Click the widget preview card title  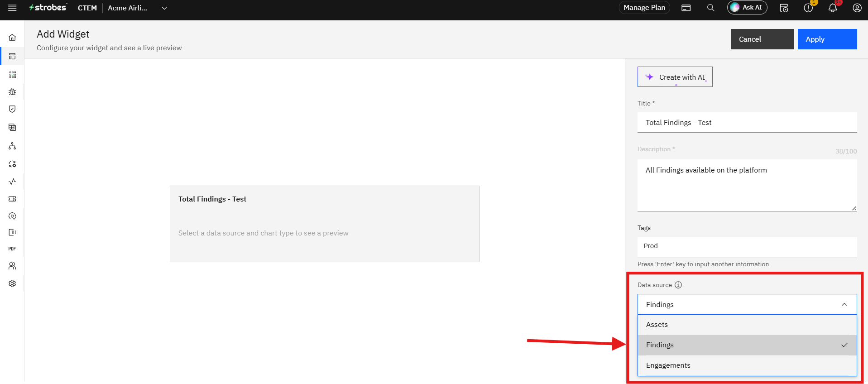pyautogui.click(x=212, y=199)
